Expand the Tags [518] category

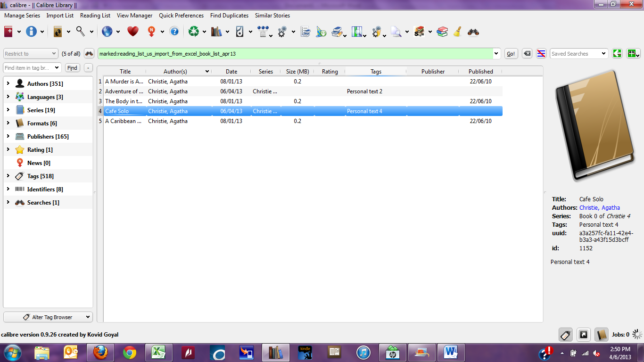pos(8,176)
